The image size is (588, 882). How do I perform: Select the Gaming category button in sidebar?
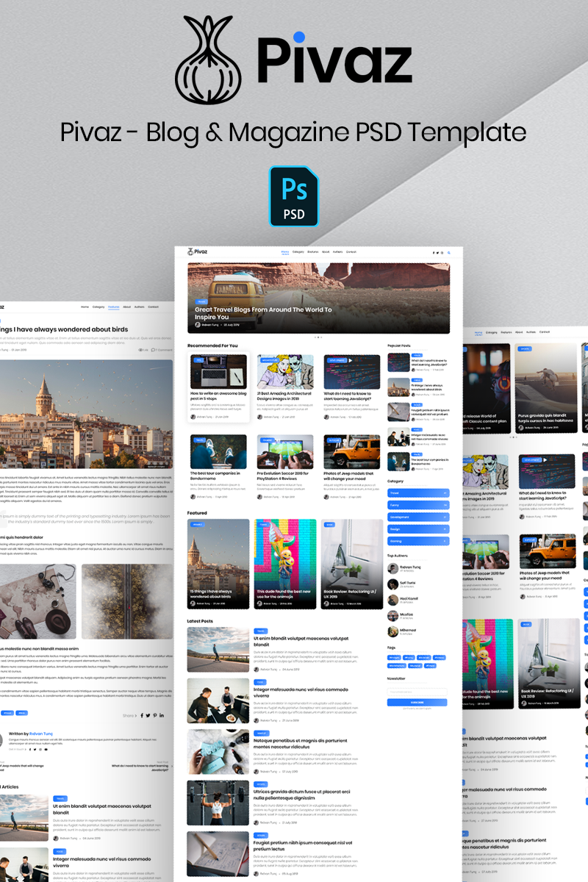[417, 540]
